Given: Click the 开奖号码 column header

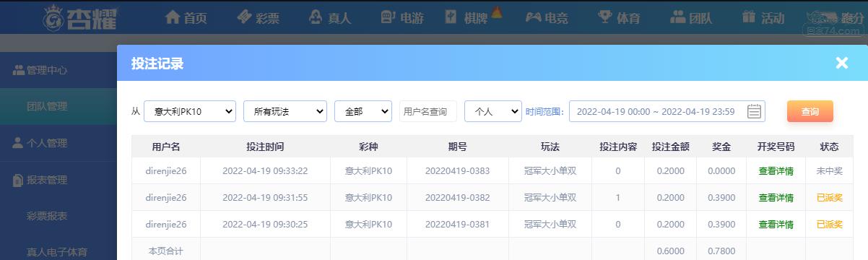Looking at the screenshot, I should coord(776,147).
